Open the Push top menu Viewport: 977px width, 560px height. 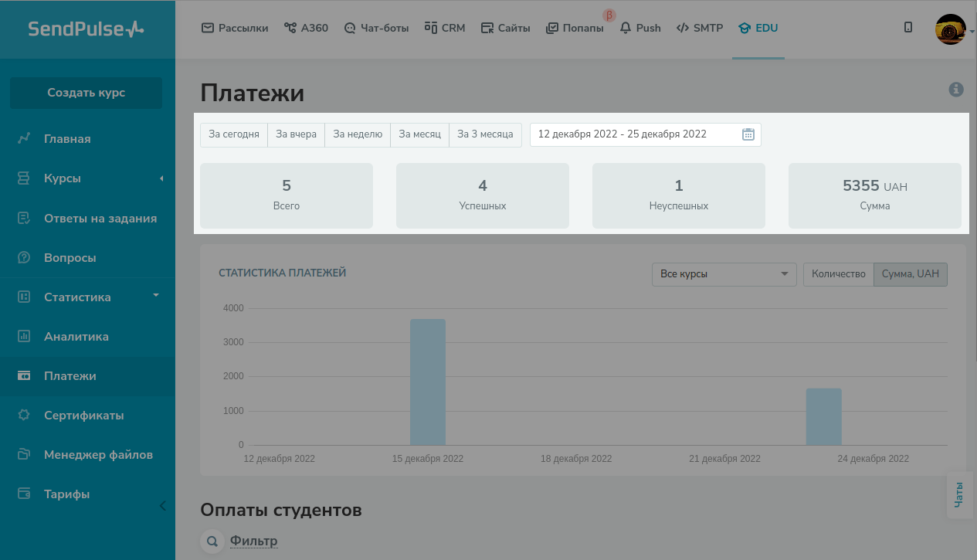click(640, 28)
